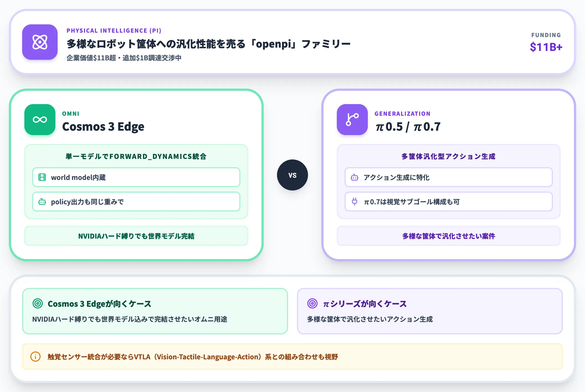Click the 多筐体汎化型アクション生成 heading
This screenshot has width=585, height=392.
tap(448, 156)
